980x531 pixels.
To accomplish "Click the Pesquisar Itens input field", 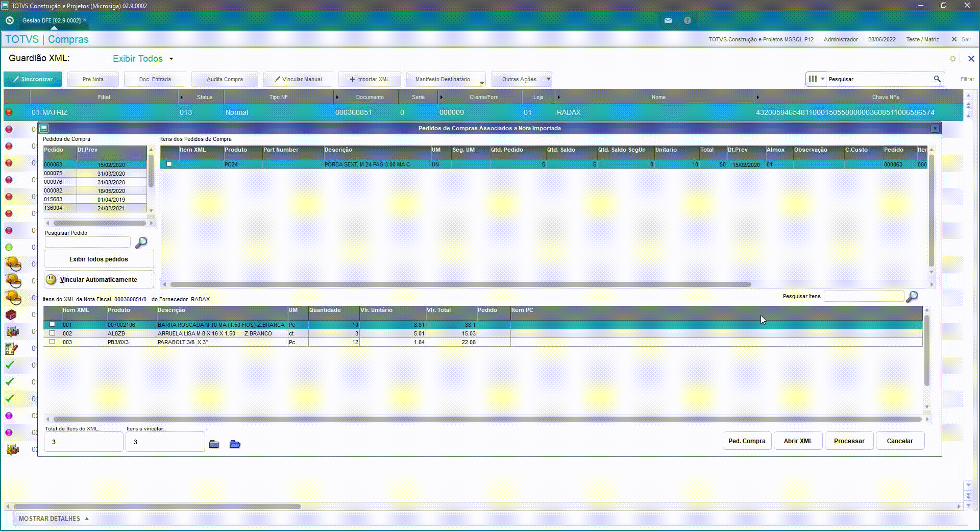I will coord(863,296).
